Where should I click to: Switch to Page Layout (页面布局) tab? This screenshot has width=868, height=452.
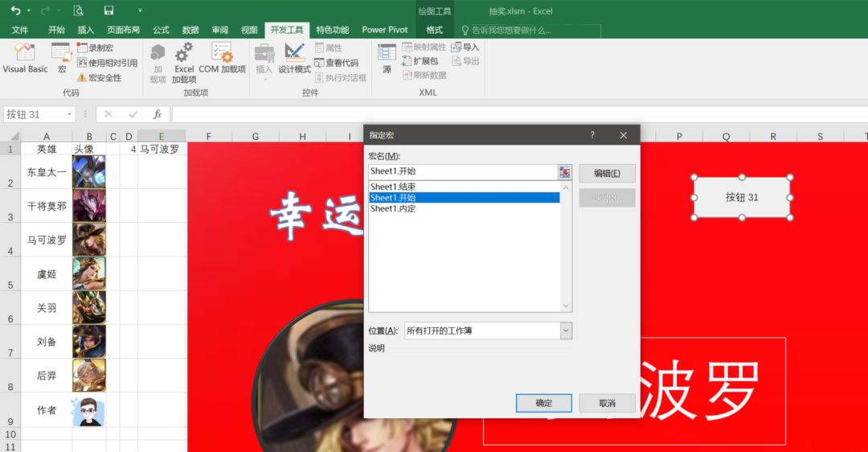124,30
